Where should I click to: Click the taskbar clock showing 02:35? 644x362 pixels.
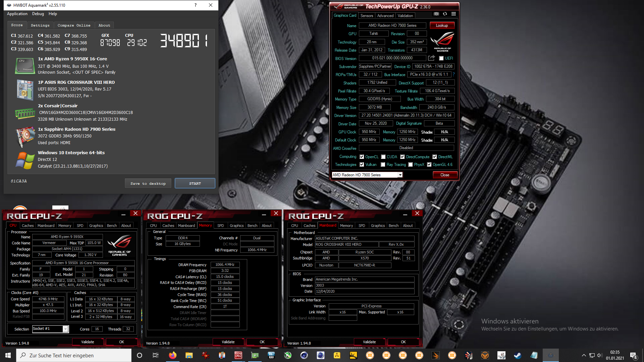click(x=615, y=355)
